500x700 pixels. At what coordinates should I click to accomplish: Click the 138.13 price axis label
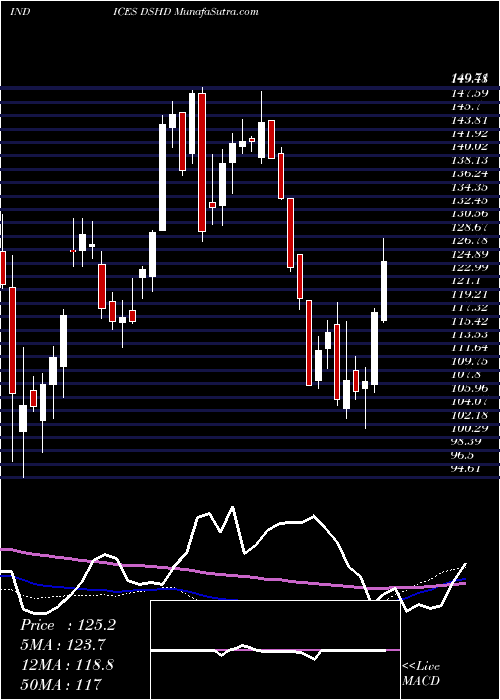470,160
